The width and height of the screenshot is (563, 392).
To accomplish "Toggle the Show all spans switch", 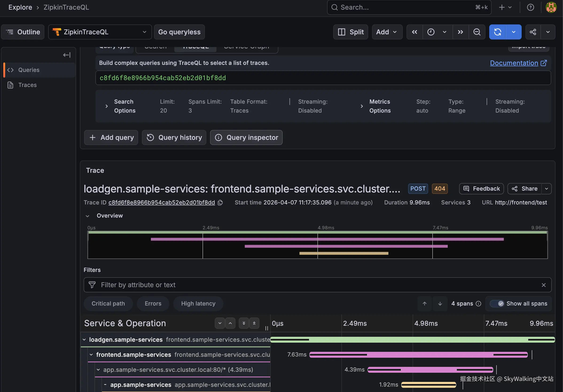I will click(497, 304).
